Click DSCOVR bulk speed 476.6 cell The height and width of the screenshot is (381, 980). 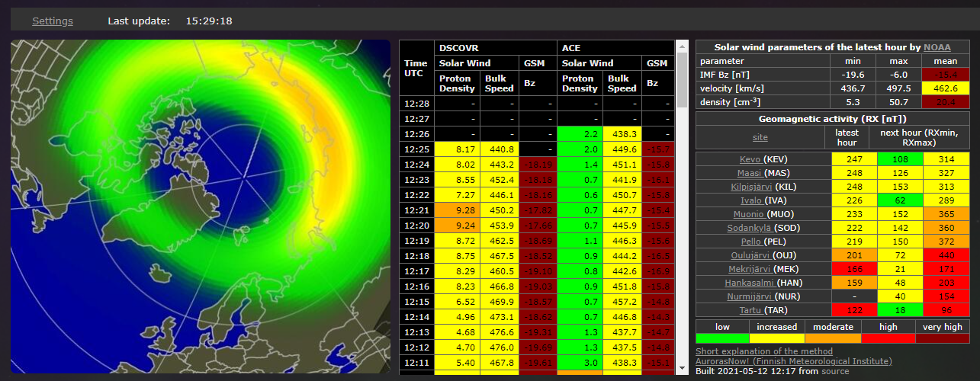pos(500,332)
